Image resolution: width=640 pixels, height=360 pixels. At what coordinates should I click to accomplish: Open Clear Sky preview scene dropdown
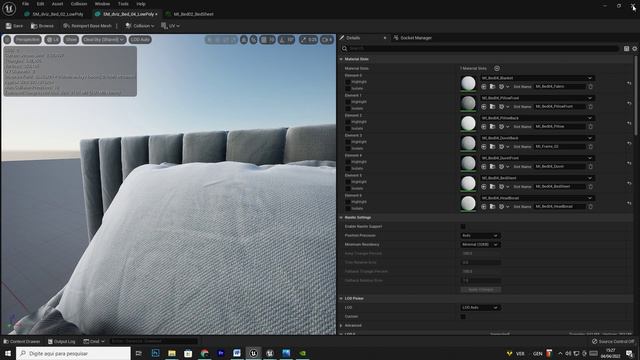[x=104, y=40]
